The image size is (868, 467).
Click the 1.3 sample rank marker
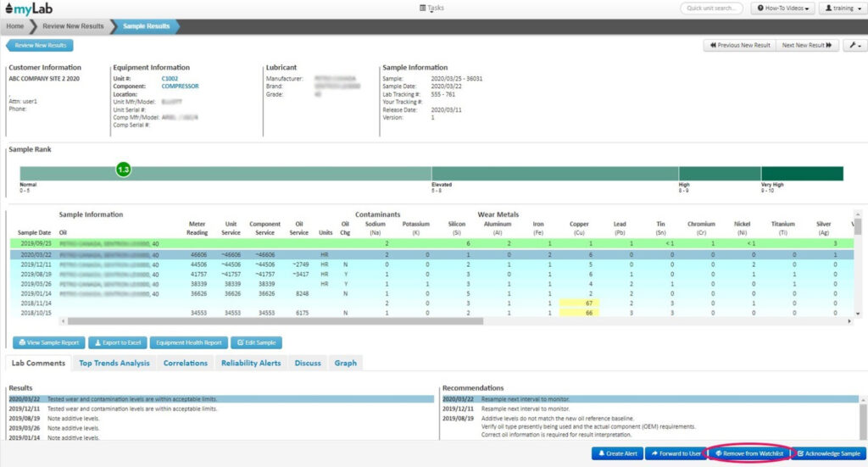(x=124, y=170)
